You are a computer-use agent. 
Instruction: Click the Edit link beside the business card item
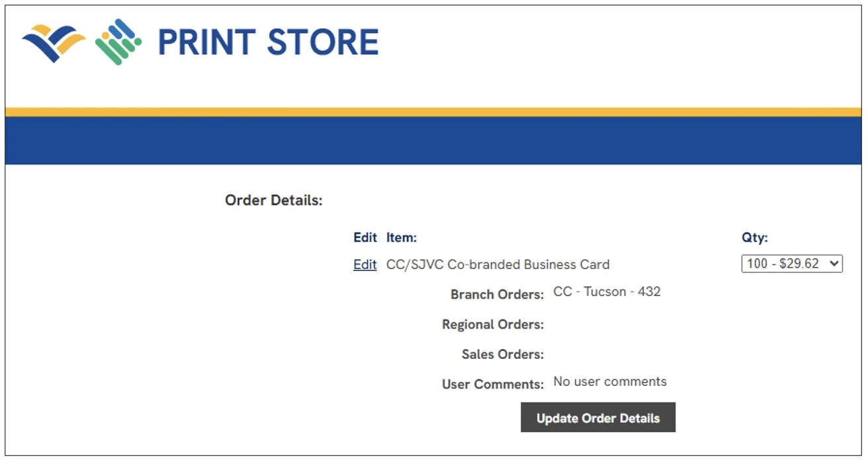coord(365,264)
